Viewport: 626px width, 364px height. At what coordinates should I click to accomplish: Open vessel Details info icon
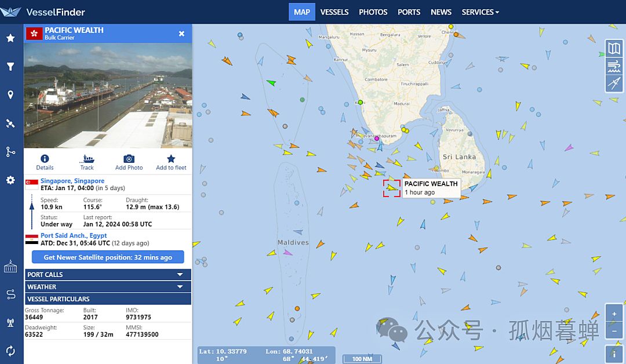pos(45,162)
